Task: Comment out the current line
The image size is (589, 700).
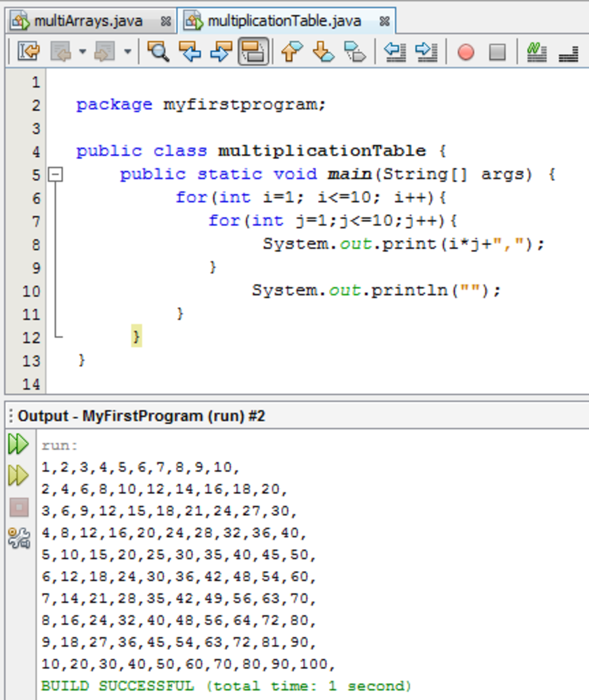Action: [x=537, y=52]
